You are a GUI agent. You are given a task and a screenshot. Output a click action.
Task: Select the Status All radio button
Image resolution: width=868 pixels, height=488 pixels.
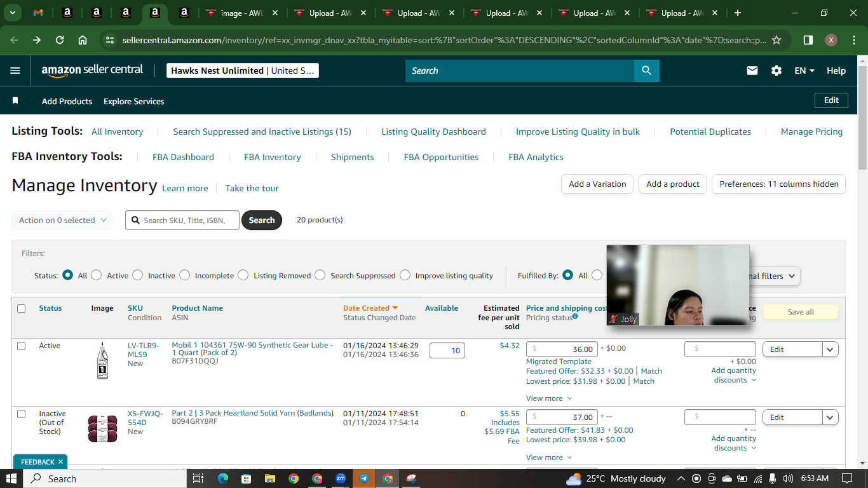[x=67, y=275]
